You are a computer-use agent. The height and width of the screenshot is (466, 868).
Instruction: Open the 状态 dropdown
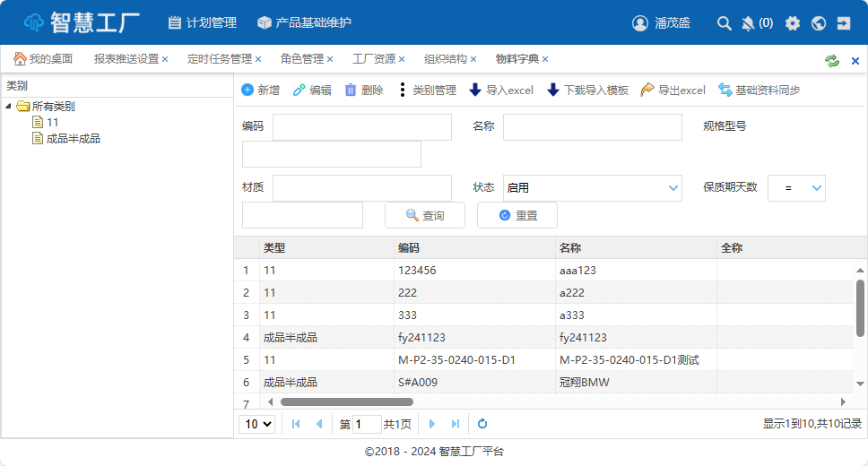(673, 188)
